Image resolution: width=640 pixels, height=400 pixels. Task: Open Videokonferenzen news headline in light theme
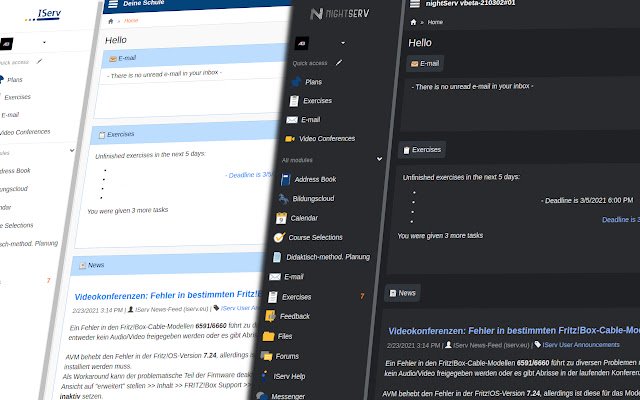click(x=168, y=295)
